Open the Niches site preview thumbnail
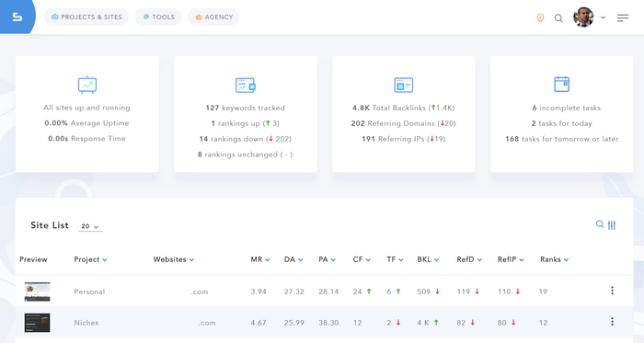Viewport: 644px width, 343px height. 37,323
